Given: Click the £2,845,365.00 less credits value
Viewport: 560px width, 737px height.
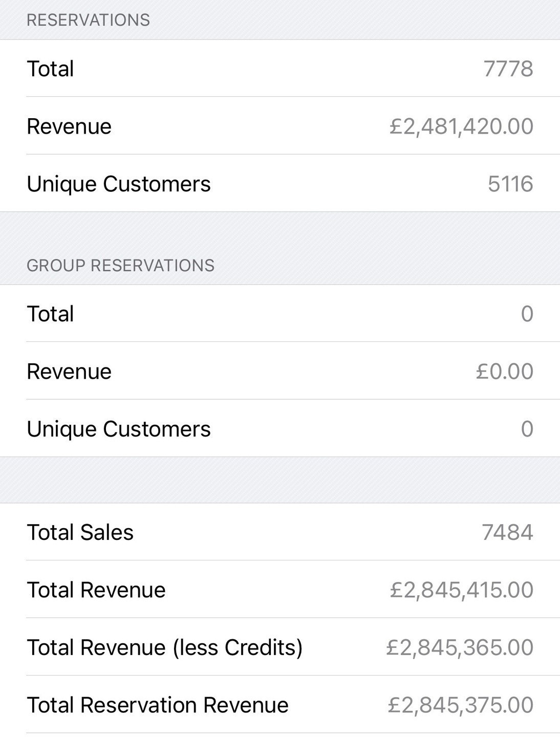Looking at the screenshot, I should tap(460, 647).
